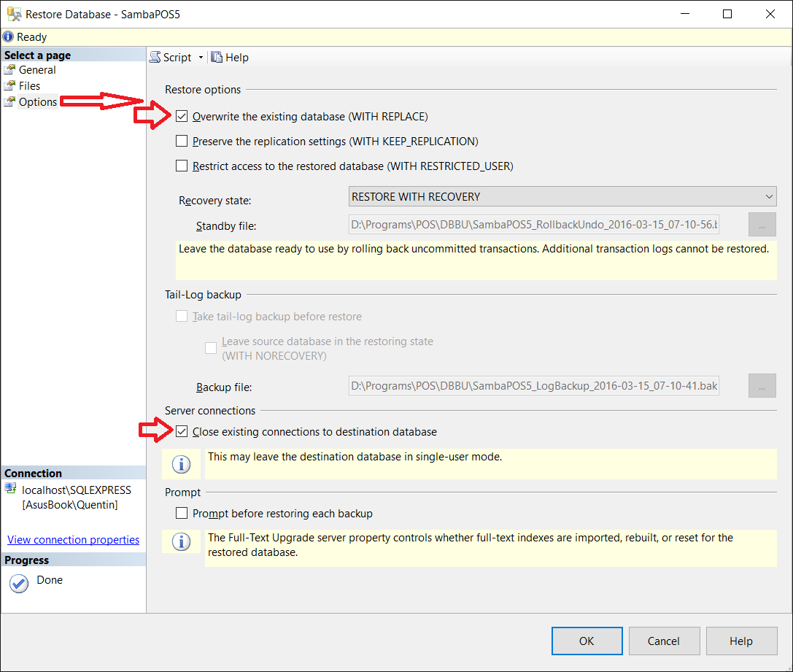Check Take tail-log backup before restore
The width and height of the screenshot is (793, 672).
coord(182,316)
